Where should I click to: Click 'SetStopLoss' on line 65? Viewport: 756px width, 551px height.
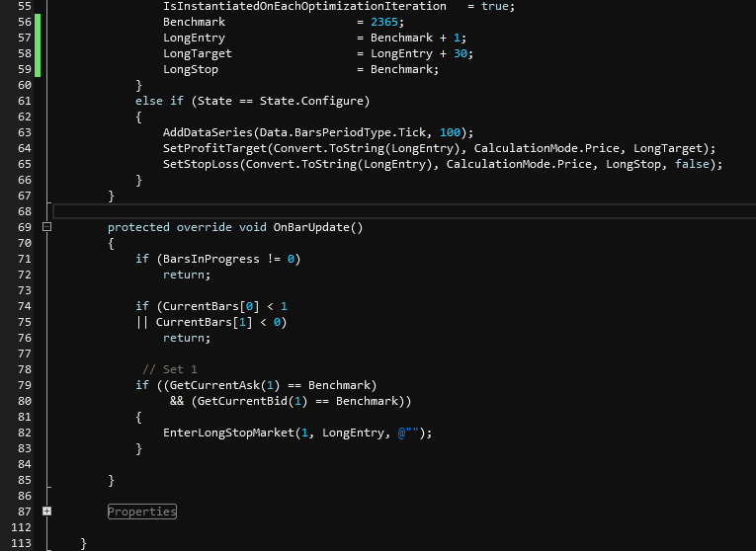tap(201, 164)
